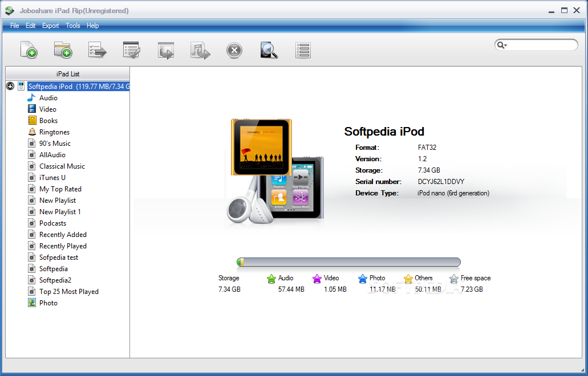Click the storage usage bar

tap(348, 262)
